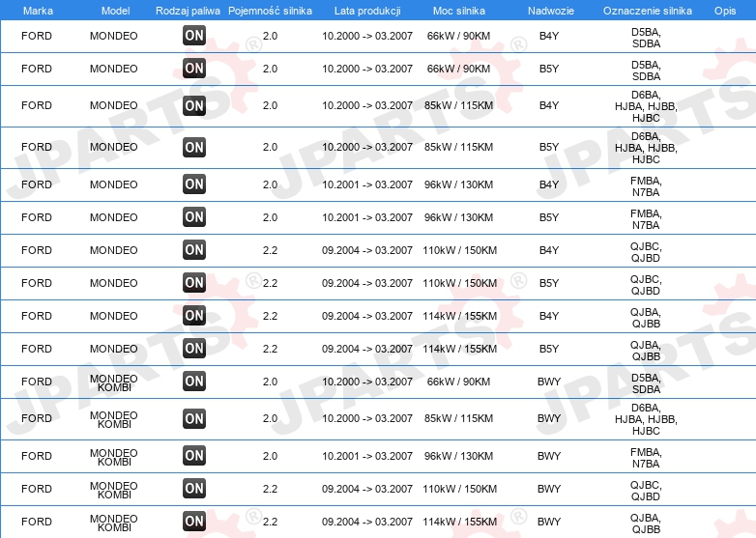Select the ON icon for Mondeo 114kW B5Y
Screen dimensions: 756x538
(194, 349)
